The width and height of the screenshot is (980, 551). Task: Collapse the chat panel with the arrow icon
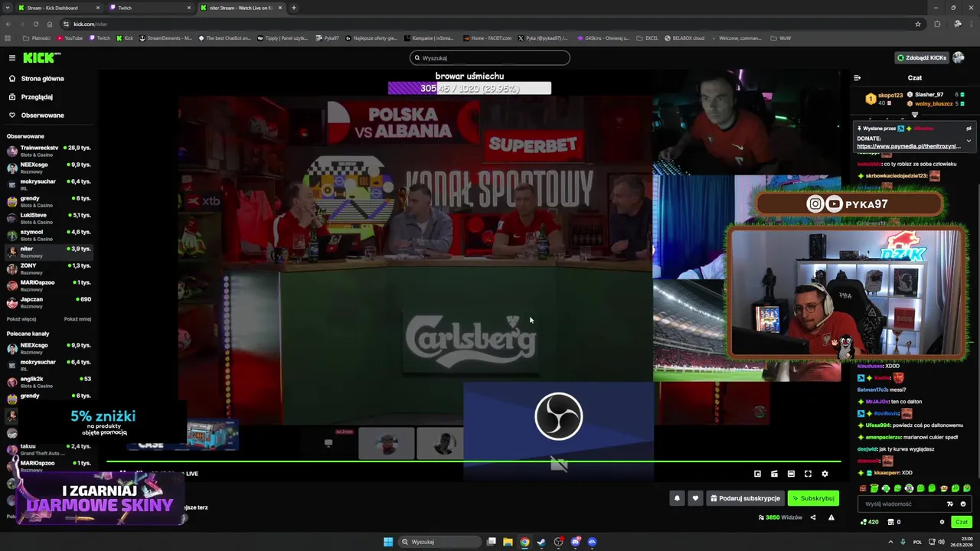(857, 77)
